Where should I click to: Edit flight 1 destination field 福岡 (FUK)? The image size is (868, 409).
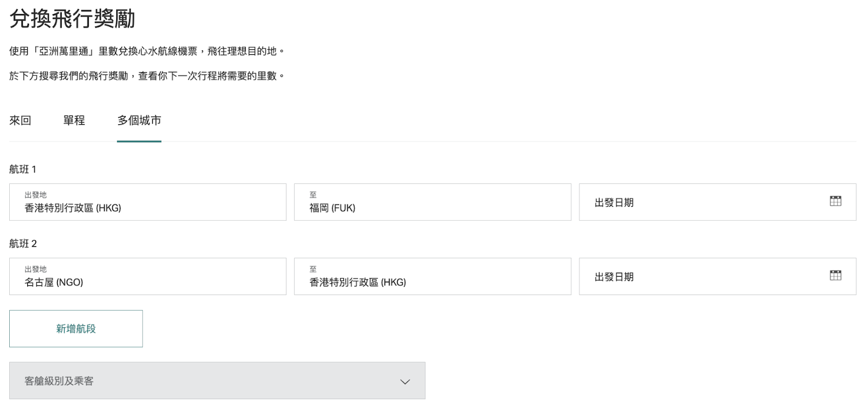point(432,202)
